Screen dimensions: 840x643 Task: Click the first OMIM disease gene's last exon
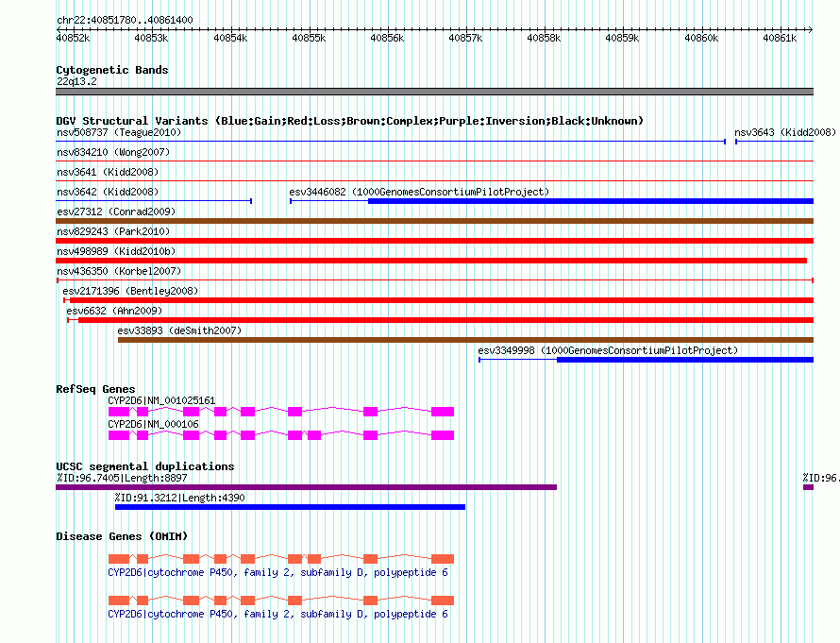pos(443,559)
